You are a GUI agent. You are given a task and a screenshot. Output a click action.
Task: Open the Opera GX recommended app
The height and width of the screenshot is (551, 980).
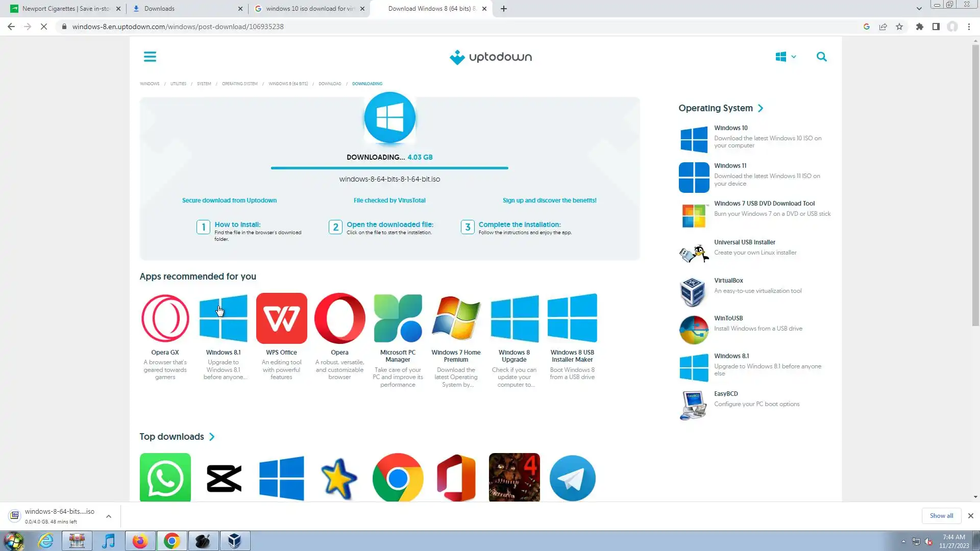coord(165,318)
